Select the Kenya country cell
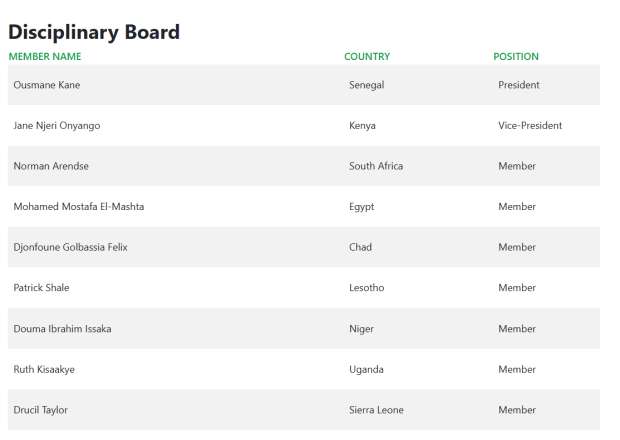The image size is (620, 440). (x=362, y=126)
